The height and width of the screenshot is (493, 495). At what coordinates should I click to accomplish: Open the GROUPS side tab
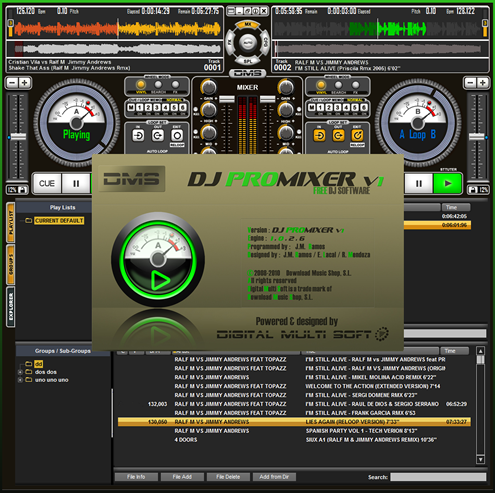[x=11, y=265]
